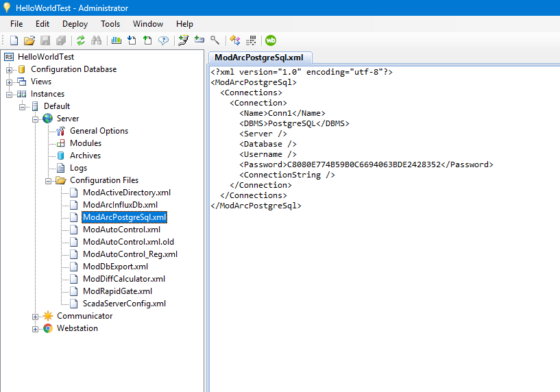Select the HelloWorldTest project root

46,57
